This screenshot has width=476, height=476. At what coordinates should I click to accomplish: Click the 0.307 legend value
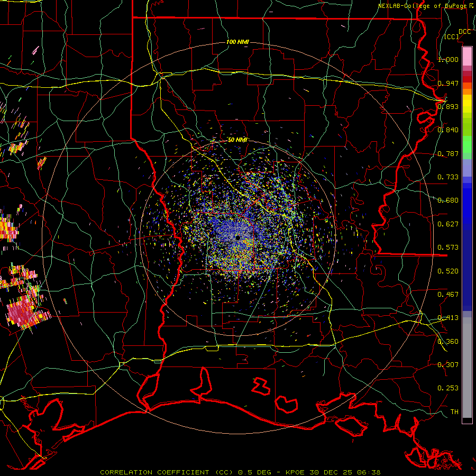tap(448, 365)
